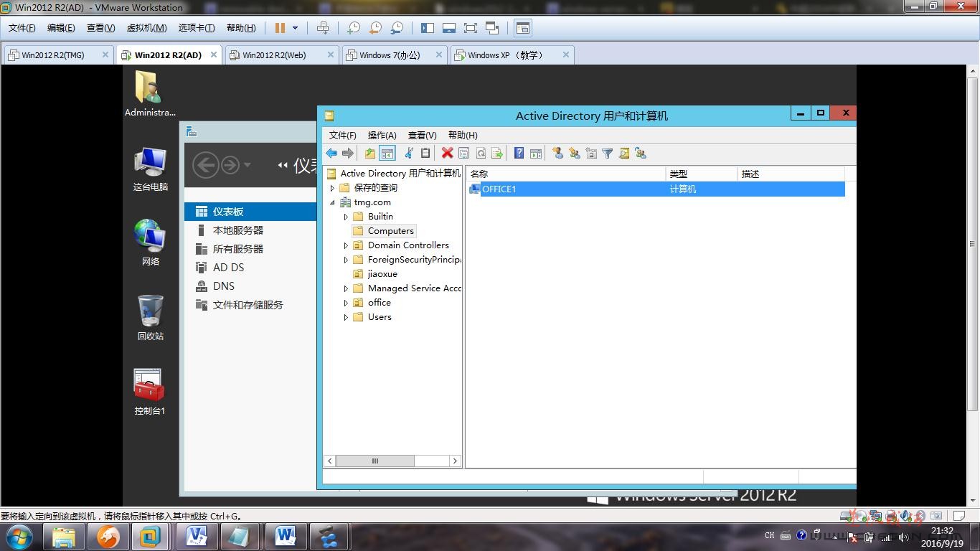Pause VM with VMware pause button

[280, 28]
